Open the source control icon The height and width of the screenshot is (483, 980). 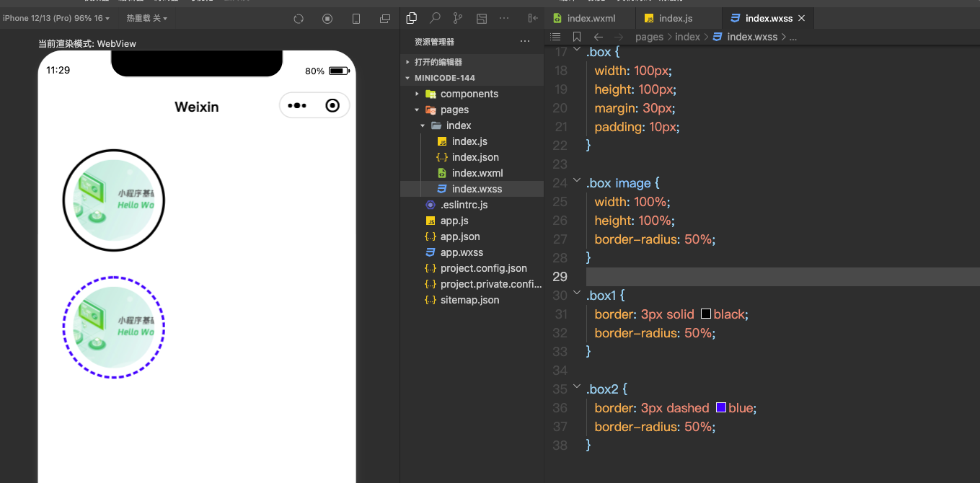coord(458,18)
